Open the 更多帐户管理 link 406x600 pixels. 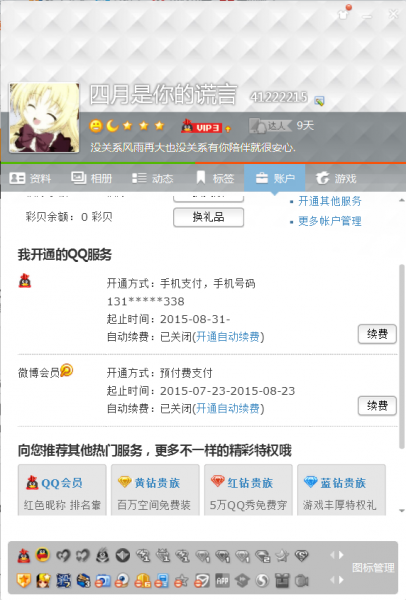[329, 221]
